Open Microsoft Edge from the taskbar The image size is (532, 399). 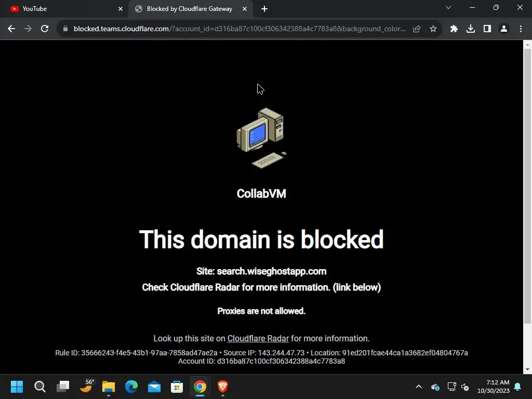point(131,387)
